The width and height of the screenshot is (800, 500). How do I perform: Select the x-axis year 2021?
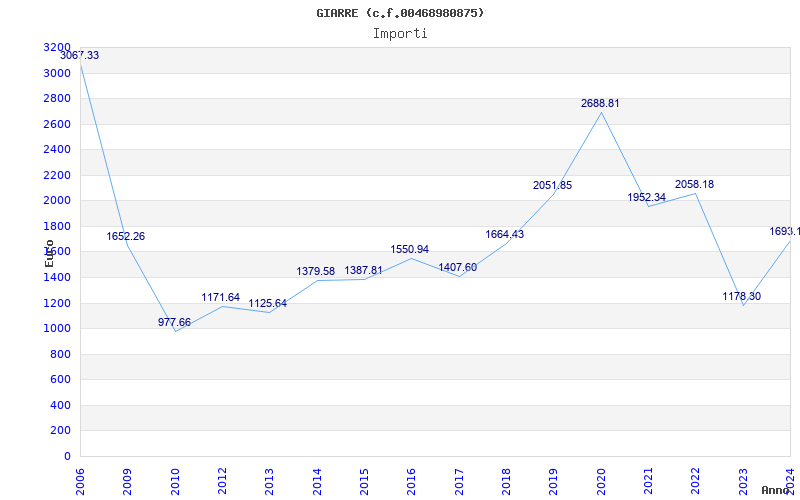648,482
